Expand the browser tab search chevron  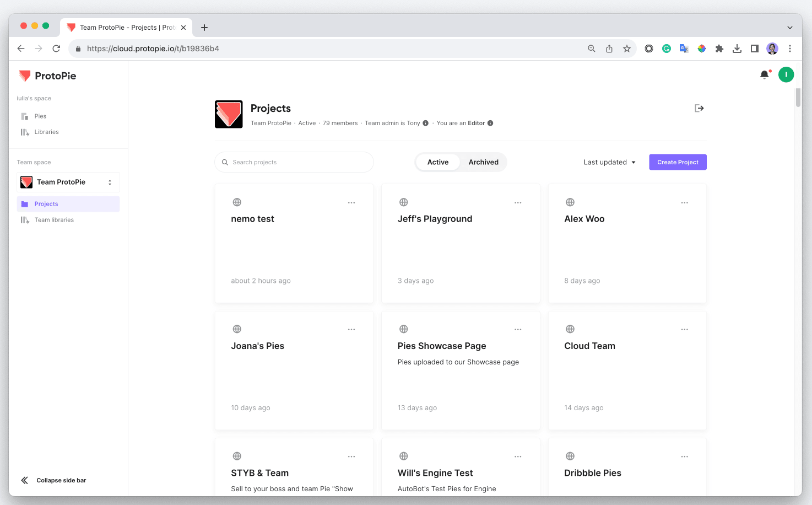click(790, 28)
